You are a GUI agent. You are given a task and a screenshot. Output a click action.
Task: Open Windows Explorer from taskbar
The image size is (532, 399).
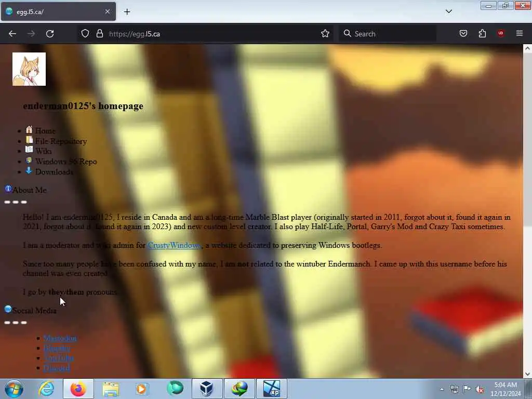click(111, 389)
